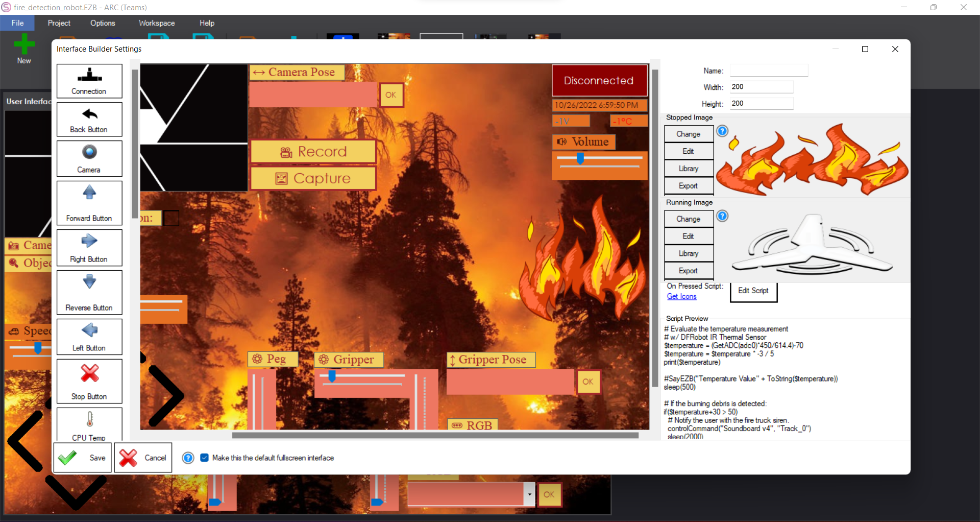Select the Camera Pose text box on canvas
980x522 pixels.
click(x=313, y=95)
